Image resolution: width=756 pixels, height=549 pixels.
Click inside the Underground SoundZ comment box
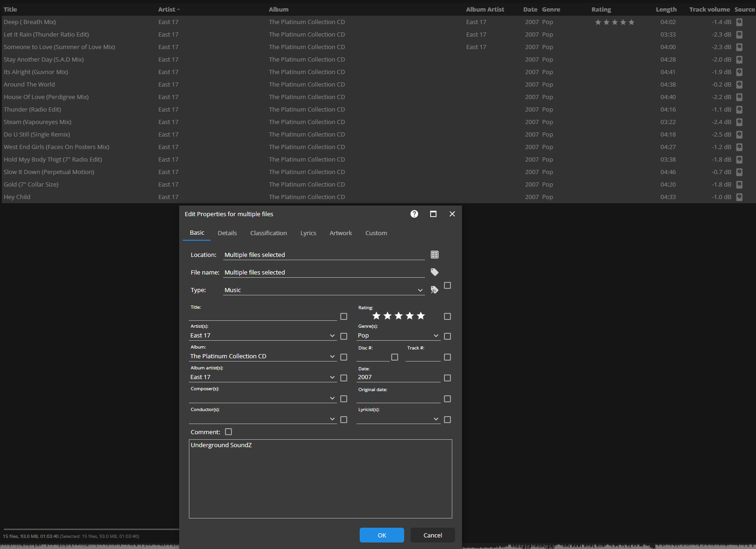pos(320,481)
